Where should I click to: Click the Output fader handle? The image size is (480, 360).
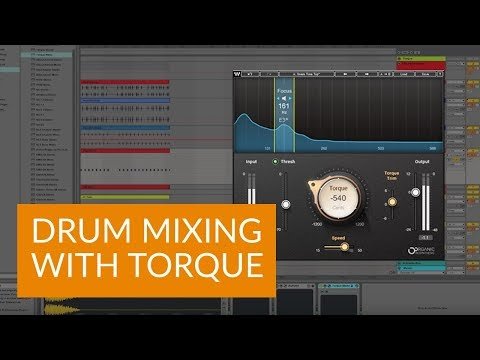tap(415, 192)
